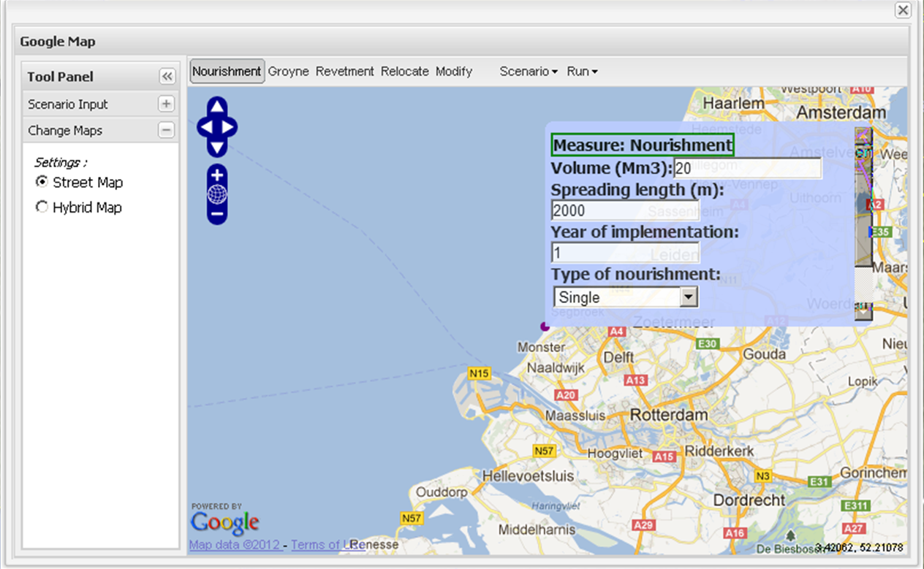Open the Terms of Use link
Viewport: 924px width, 569px height.
point(327,544)
